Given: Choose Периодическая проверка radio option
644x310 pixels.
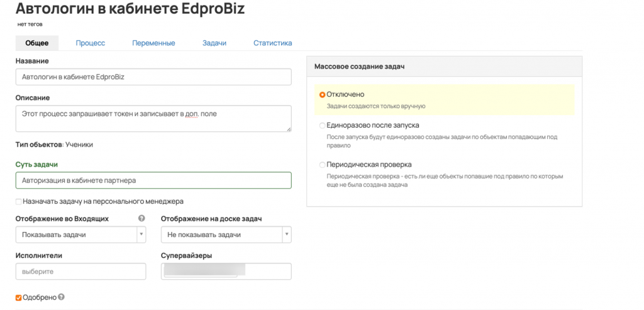Looking at the screenshot, I should point(323,165).
